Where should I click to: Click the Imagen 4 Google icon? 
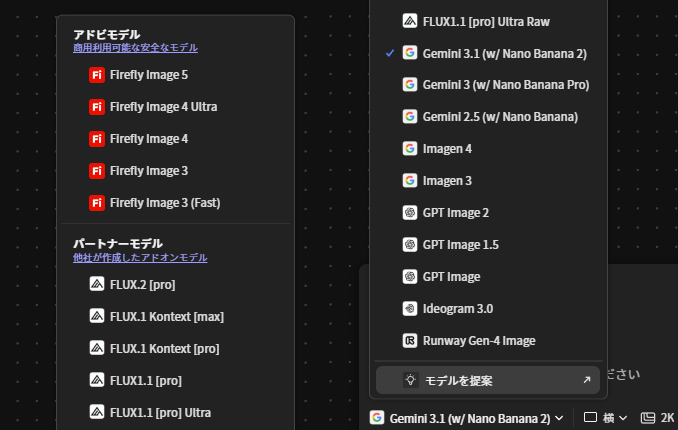click(410, 148)
